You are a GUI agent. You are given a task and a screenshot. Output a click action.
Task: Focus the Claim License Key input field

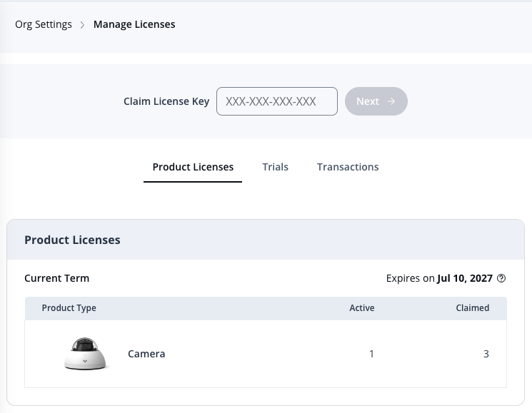276,101
